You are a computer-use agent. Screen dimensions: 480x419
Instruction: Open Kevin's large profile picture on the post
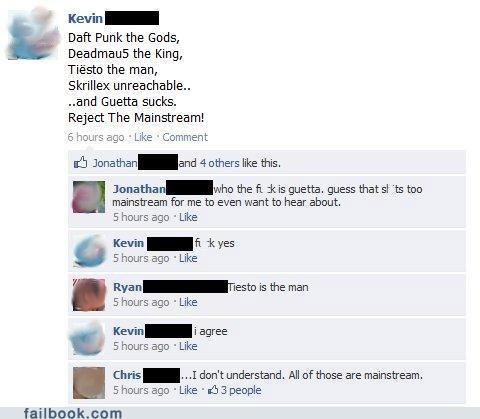[x=33, y=34]
